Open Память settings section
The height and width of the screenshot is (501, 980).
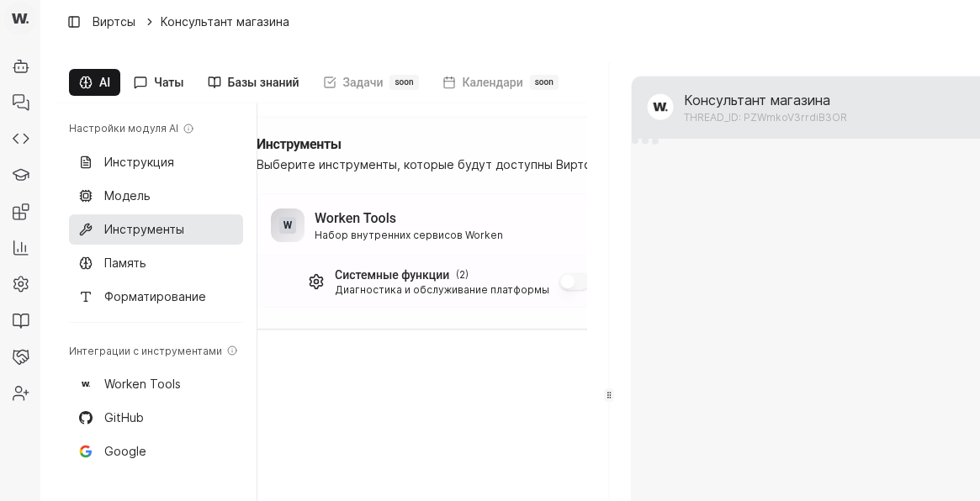(x=124, y=263)
